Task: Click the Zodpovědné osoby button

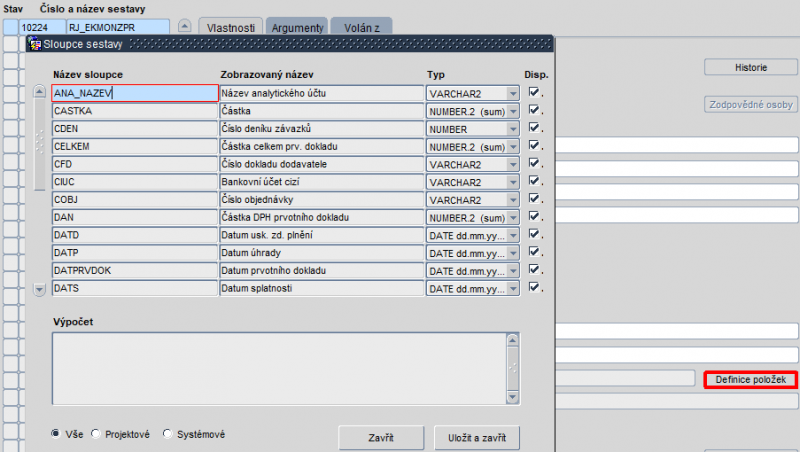Action: [751, 105]
